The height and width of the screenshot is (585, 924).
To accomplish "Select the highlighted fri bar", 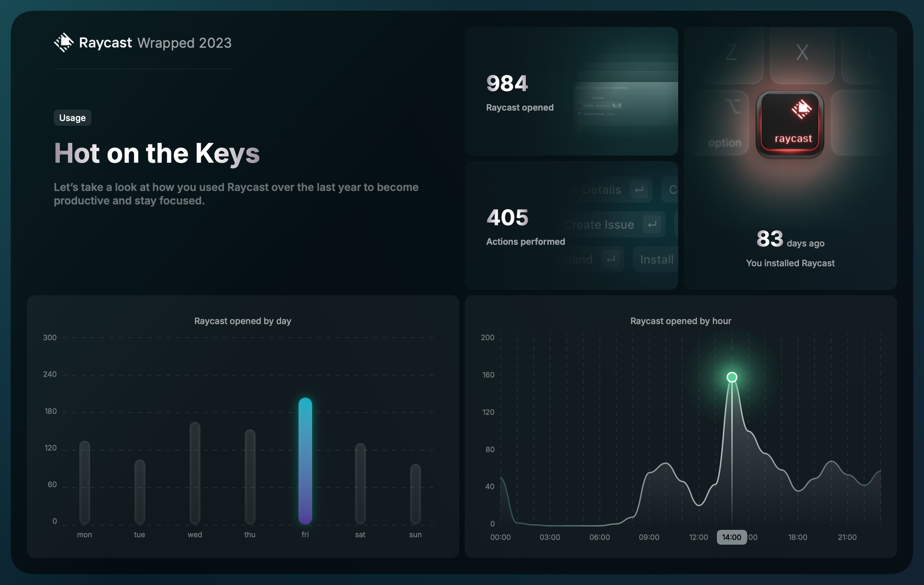I will (305, 461).
